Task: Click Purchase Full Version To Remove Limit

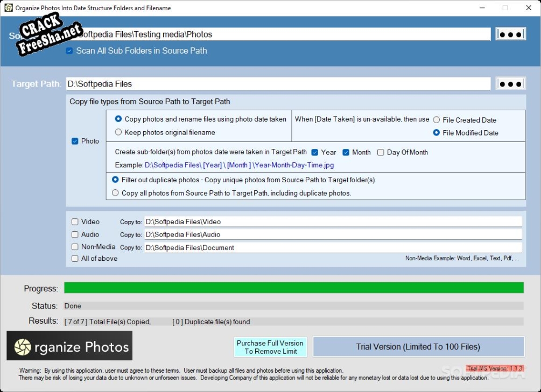Action: tap(270, 347)
